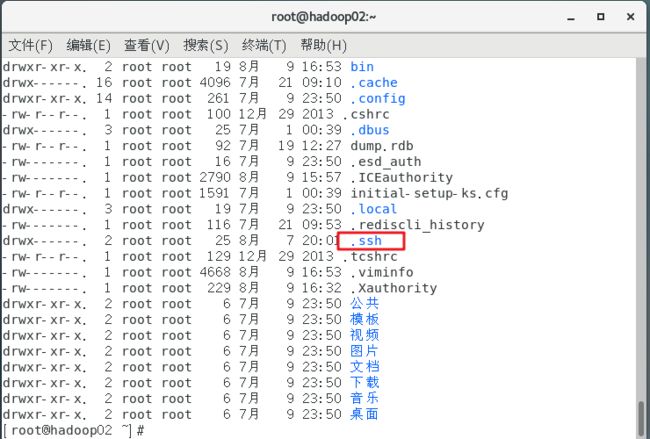Viewport: 650px width, 439px height.
Task: Click the .tcshrc file name
Action: [x=370, y=257]
